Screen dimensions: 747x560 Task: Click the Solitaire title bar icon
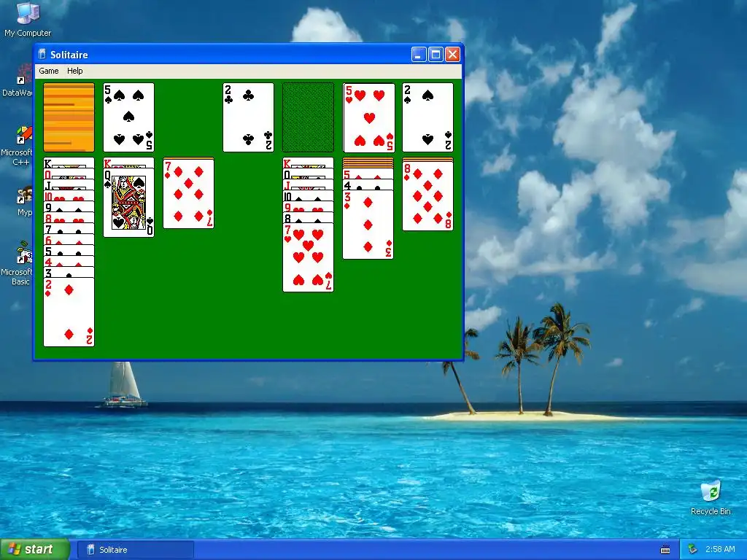(x=42, y=54)
